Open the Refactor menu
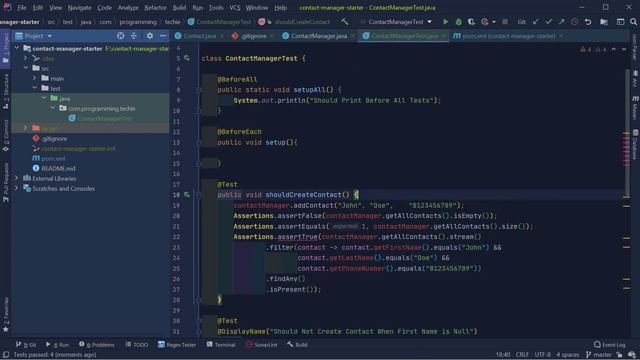The height and width of the screenshot is (360, 640). coord(155,7)
